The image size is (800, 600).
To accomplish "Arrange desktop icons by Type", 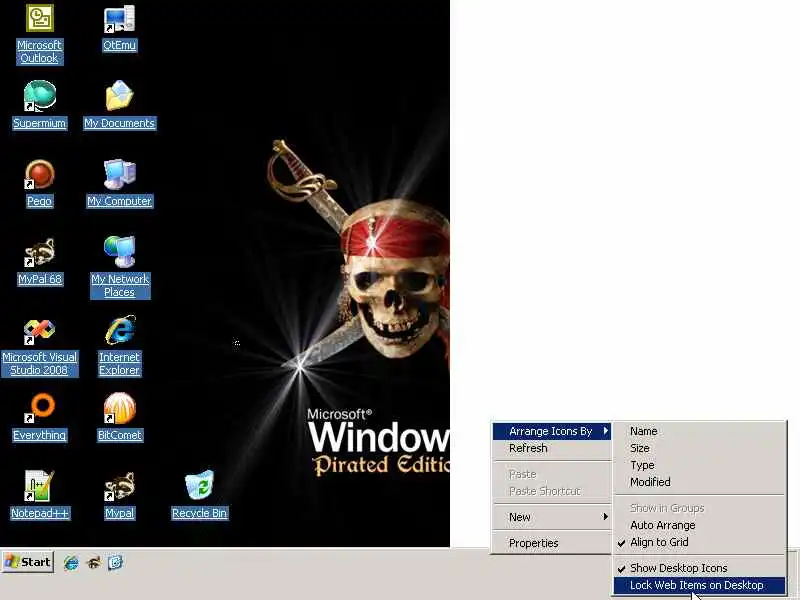I will [699, 465].
